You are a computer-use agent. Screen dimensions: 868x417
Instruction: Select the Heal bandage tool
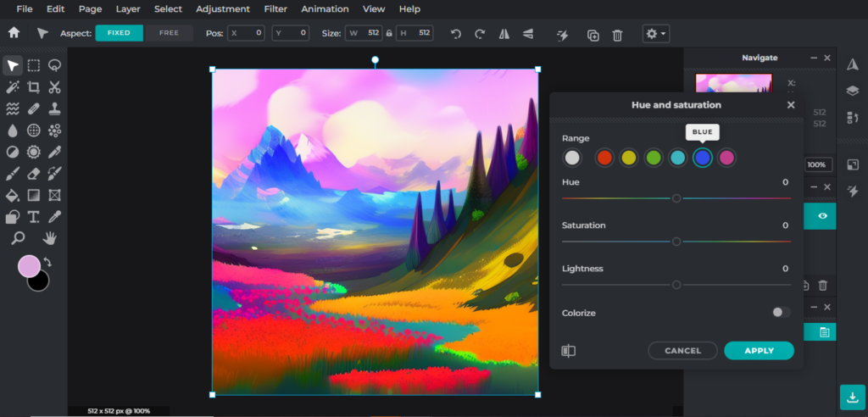pyautogui.click(x=34, y=108)
